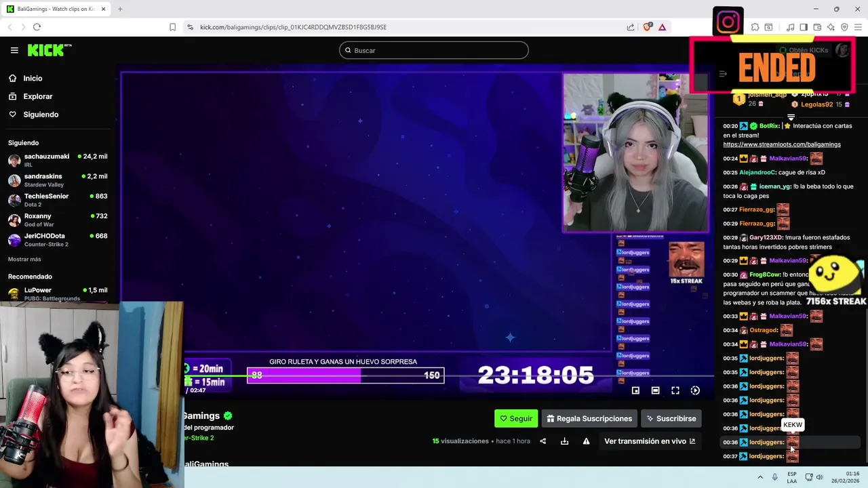This screenshot has height=488, width=868.
Task: Open the browser main menu
Action: [x=858, y=27]
